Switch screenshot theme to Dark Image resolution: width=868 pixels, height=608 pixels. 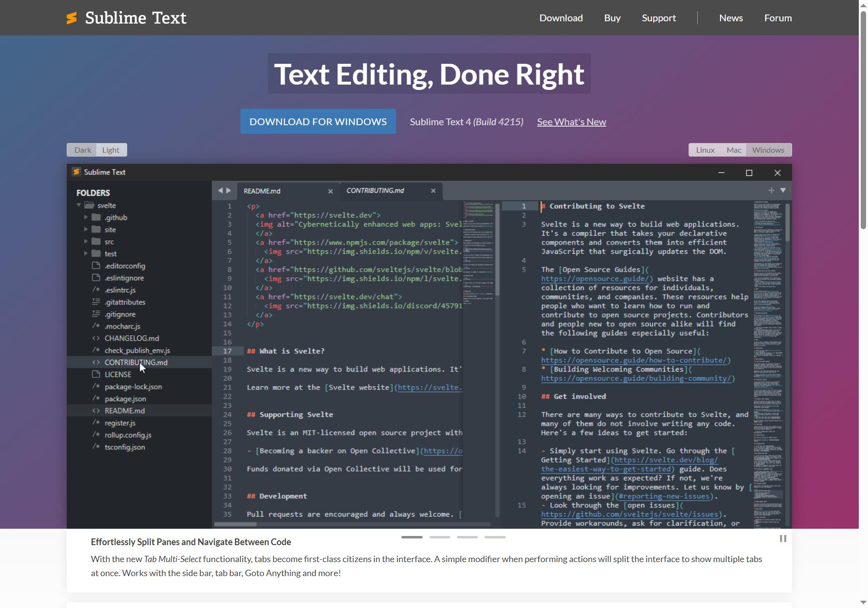pos(82,150)
